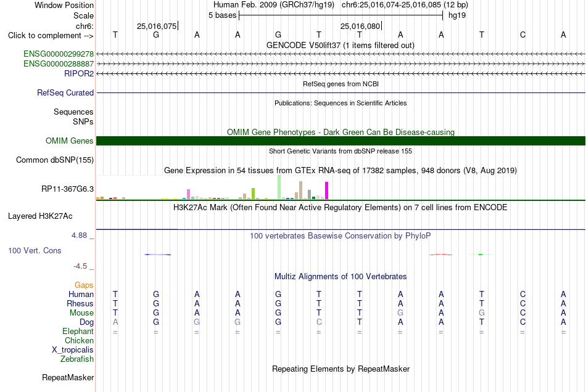The height and width of the screenshot is (392, 586).
Task: Click the Zebrafish species label
Action: [x=77, y=359]
